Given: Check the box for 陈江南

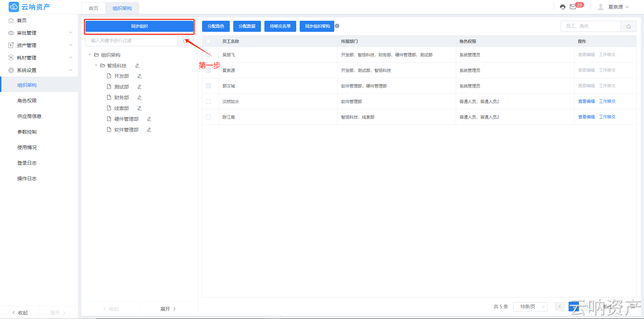Looking at the screenshot, I should pyautogui.click(x=208, y=117).
